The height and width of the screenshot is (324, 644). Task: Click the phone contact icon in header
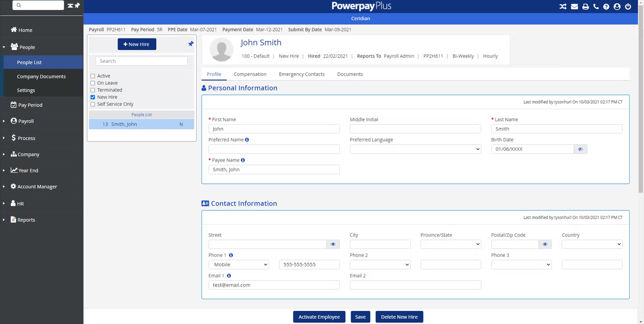596,7
